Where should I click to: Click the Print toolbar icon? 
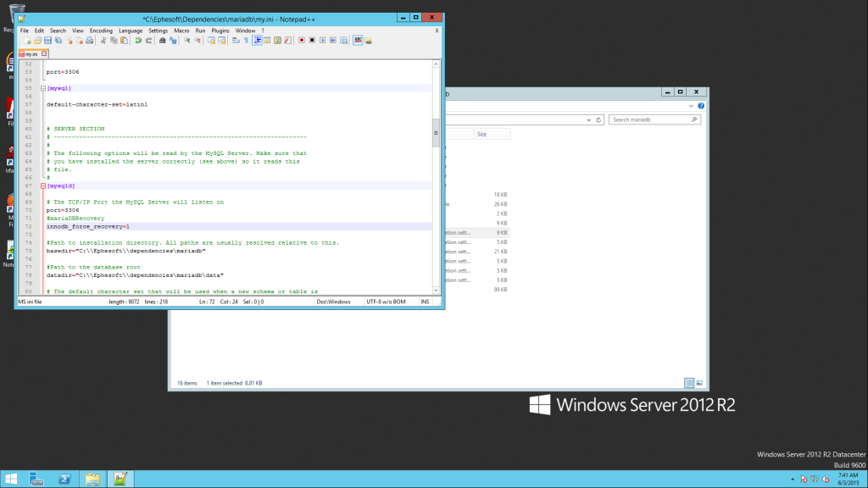(89, 41)
